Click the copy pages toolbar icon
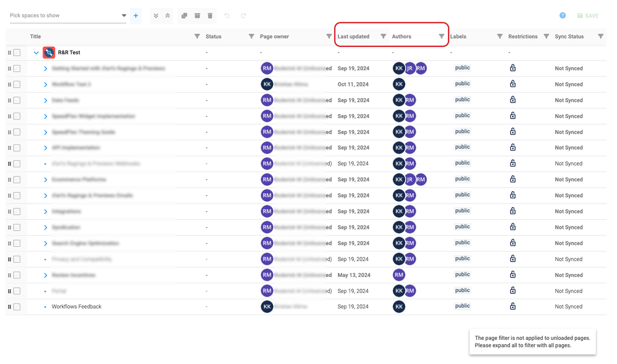617x364 pixels. [x=184, y=15]
